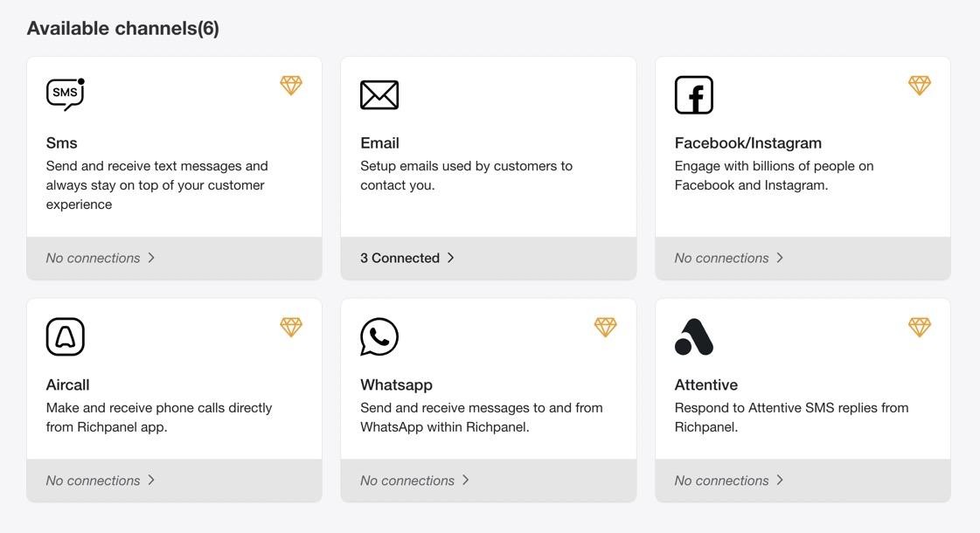980x533 pixels.
Task: Open Email 3 Connected chevron
Action: (451, 258)
